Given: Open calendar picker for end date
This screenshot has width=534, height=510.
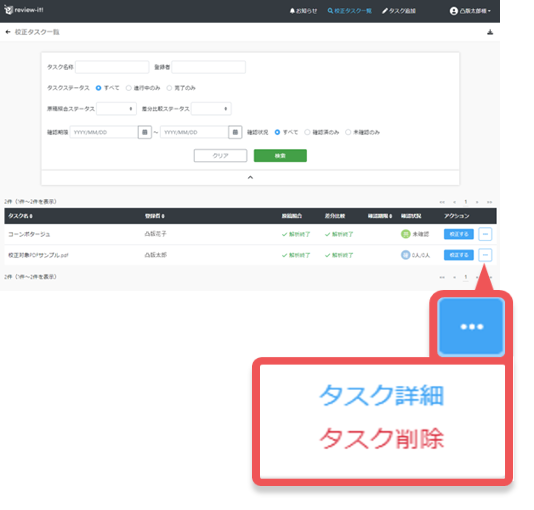Looking at the screenshot, I should tap(235, 132).
